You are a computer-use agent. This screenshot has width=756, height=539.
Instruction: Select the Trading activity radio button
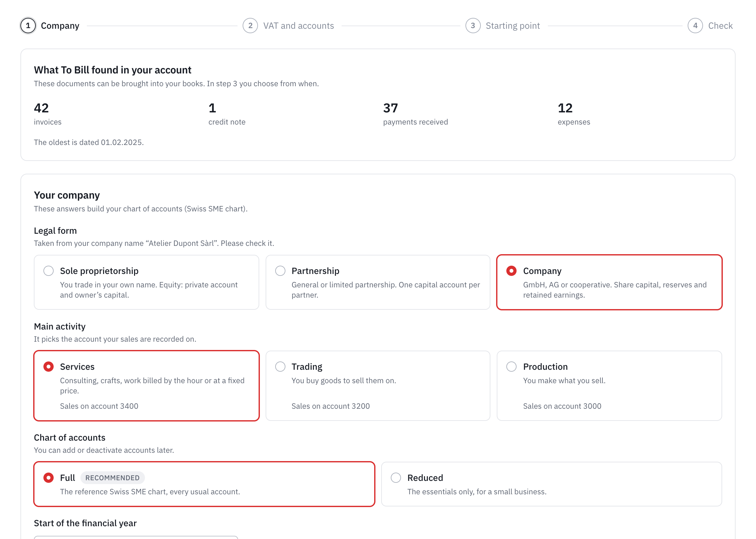pyautogui.click(x=280, y=367)
